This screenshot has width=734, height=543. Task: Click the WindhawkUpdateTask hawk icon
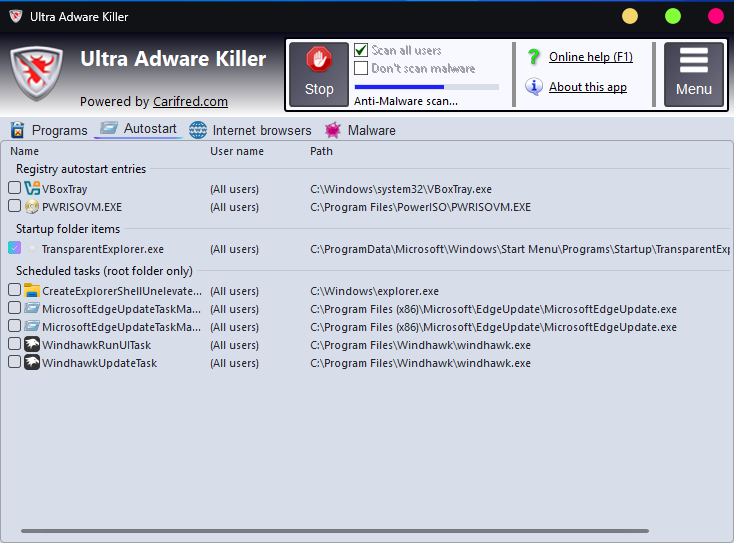coord(32,362)
